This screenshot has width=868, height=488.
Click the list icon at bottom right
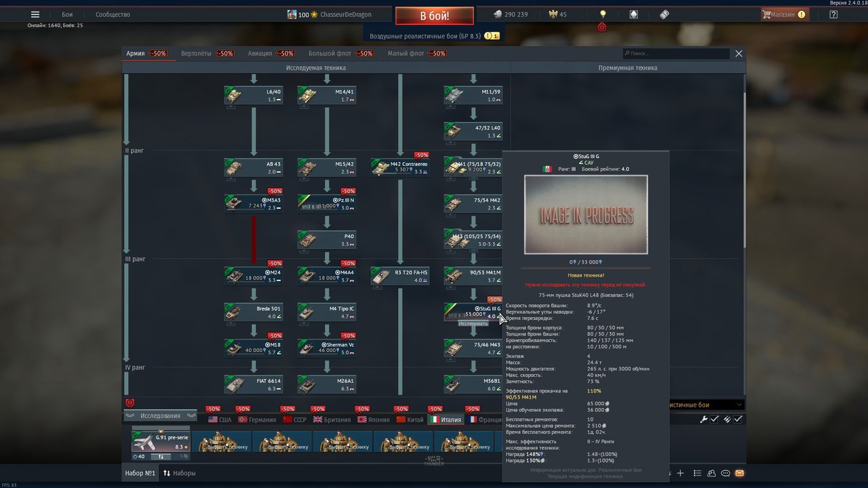coord(698,473)
